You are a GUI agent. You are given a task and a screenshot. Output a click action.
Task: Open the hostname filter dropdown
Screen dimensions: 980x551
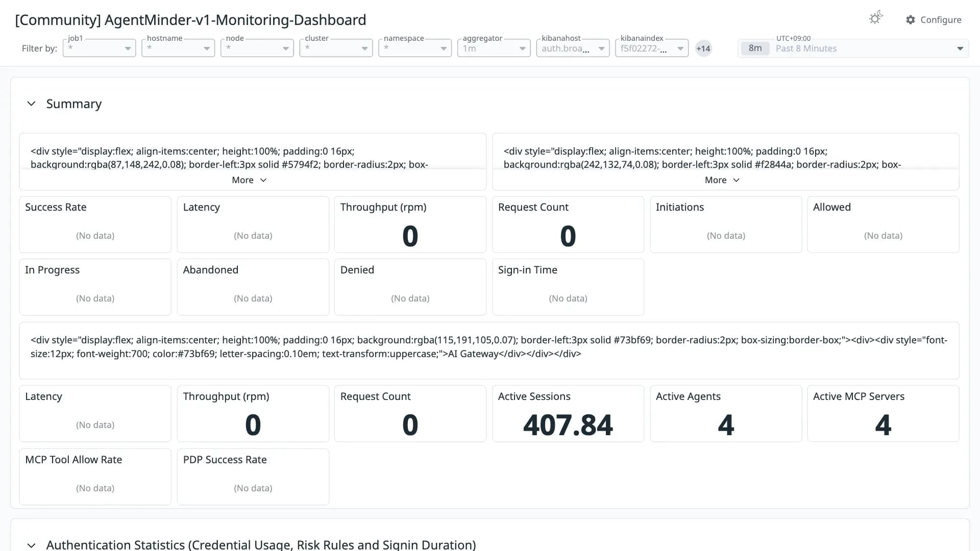[x=178, y=48]
